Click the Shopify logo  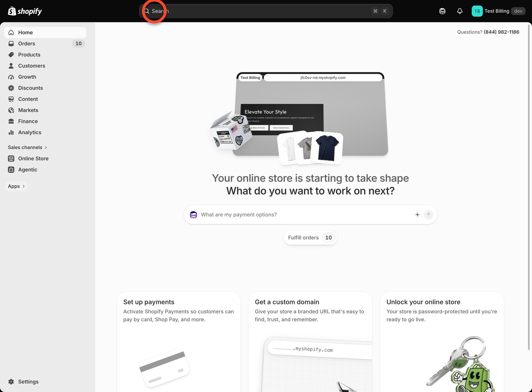[25, 11]
